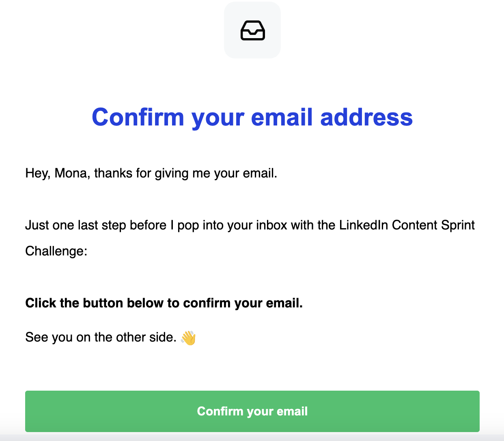Screen dimensions: 504x441
Task: Select the name "Mona" in the greeting
Action: (x=72, y=173)
